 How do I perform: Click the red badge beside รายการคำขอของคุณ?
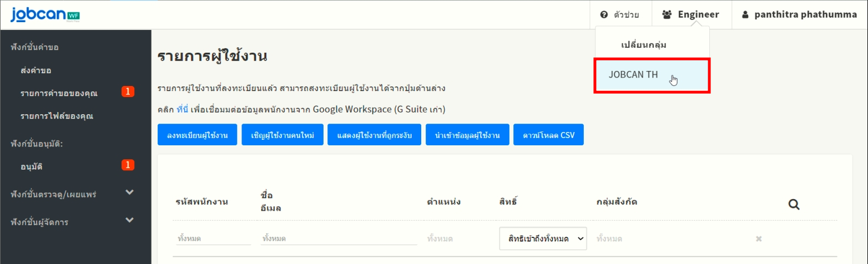click(x=128, y=92)
